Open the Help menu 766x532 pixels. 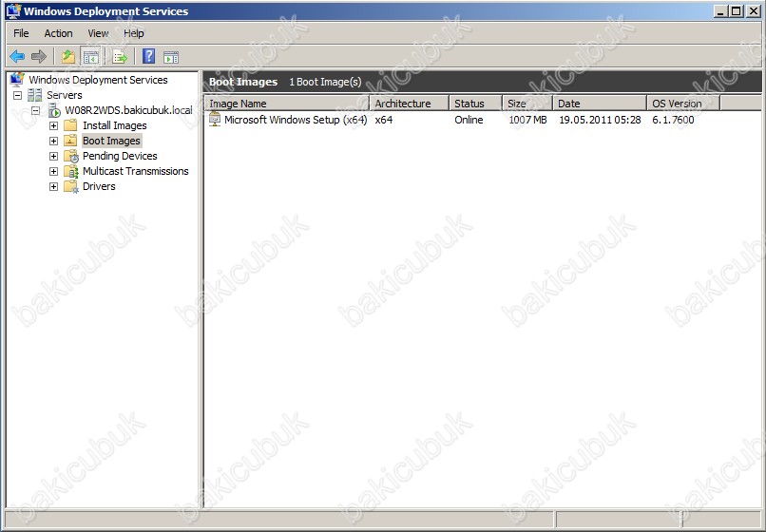133,33
